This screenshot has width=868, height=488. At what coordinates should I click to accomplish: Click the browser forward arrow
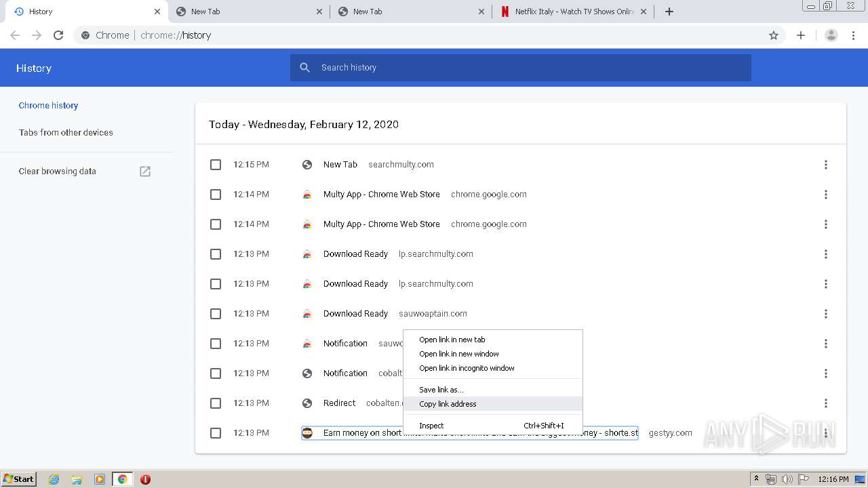37,35
